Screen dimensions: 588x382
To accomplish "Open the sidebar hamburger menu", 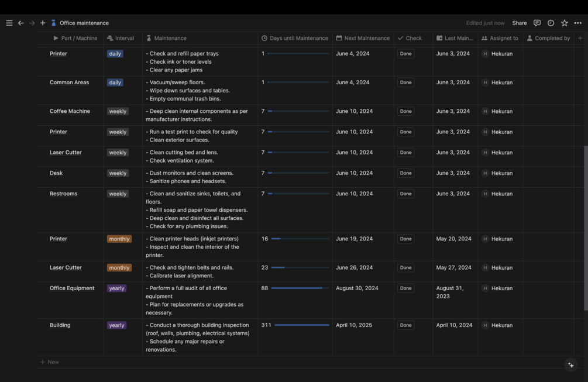I will tap(9, 23).
